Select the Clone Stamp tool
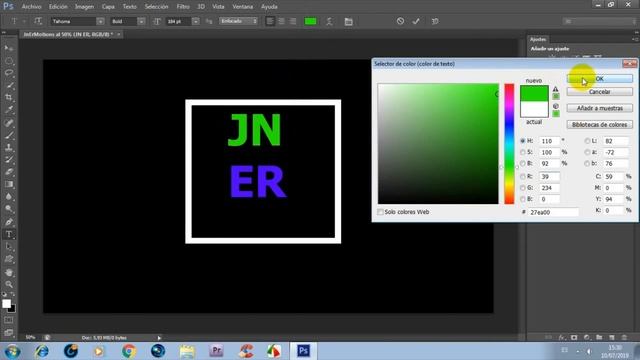The height and width of the screenshot is (360, 640). [9, 147]
